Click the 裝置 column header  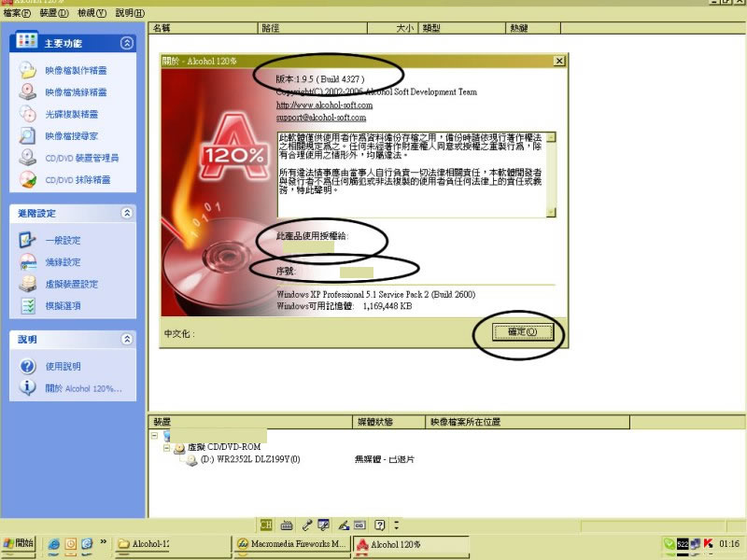click(x=250, y=422)
